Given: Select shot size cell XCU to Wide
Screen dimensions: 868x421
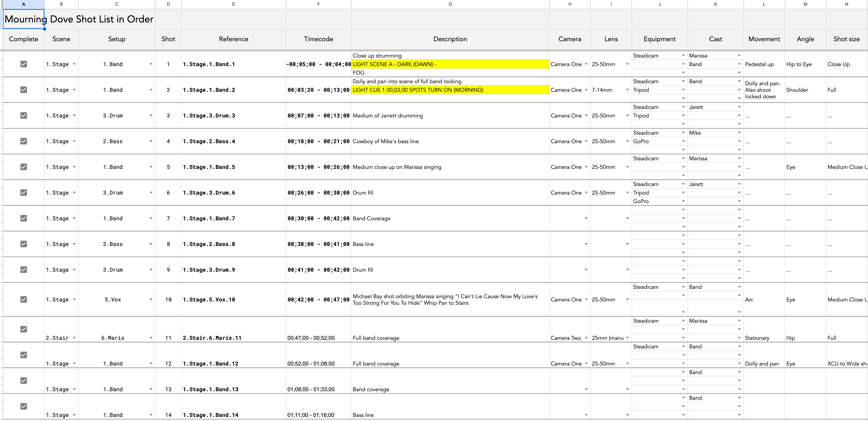Looking at the screenshot, I should pos(847,355).
